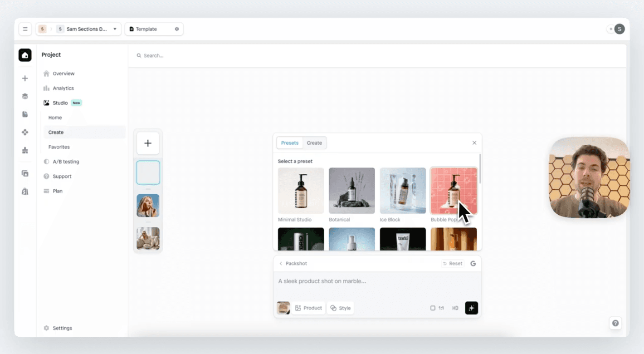This screenshot has width=644, height=354.
Task: Go back using the Packshot left chevron
Action: tap(281, 264)
